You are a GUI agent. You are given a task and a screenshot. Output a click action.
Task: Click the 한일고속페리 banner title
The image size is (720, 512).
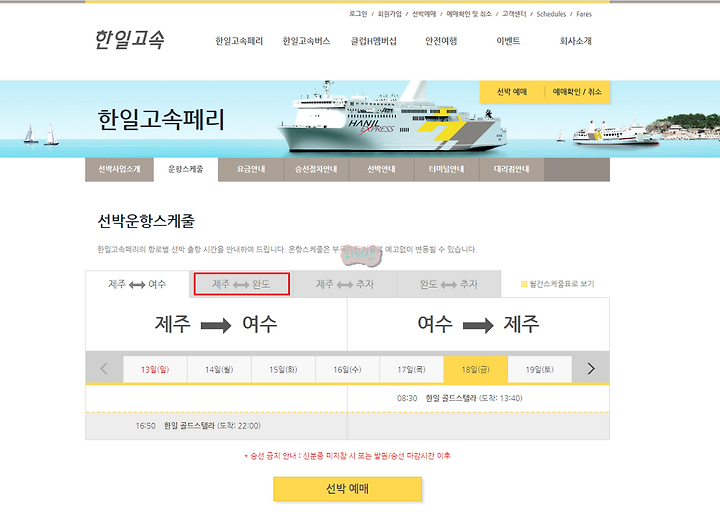tap(161, 120)
